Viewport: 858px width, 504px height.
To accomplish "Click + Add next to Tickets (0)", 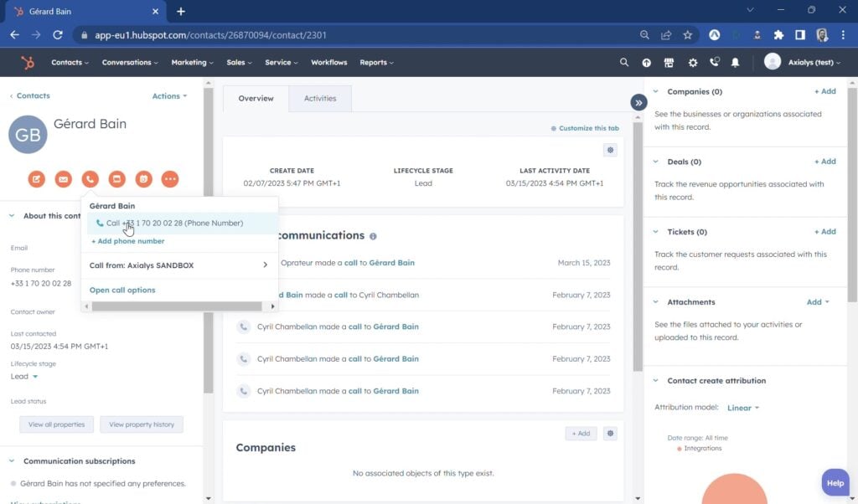I will [824, 231].
